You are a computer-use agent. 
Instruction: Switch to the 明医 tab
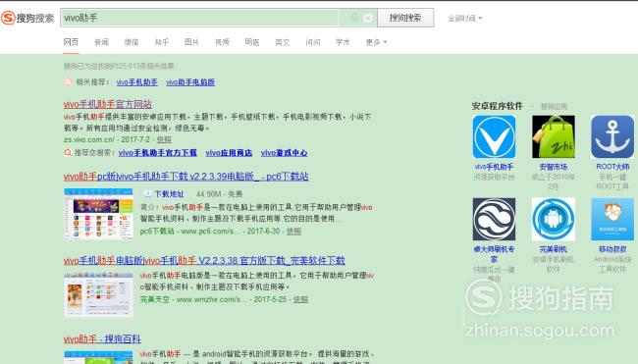(x=252, y=42)
